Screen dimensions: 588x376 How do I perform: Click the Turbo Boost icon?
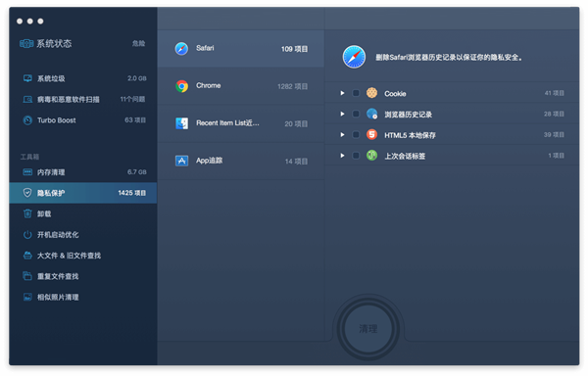point(27,120)
